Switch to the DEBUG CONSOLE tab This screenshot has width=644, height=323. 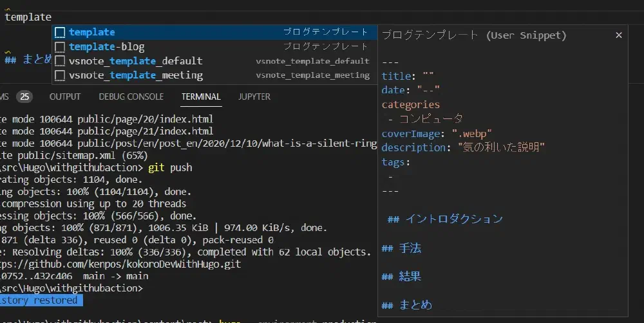click(131, 97)
